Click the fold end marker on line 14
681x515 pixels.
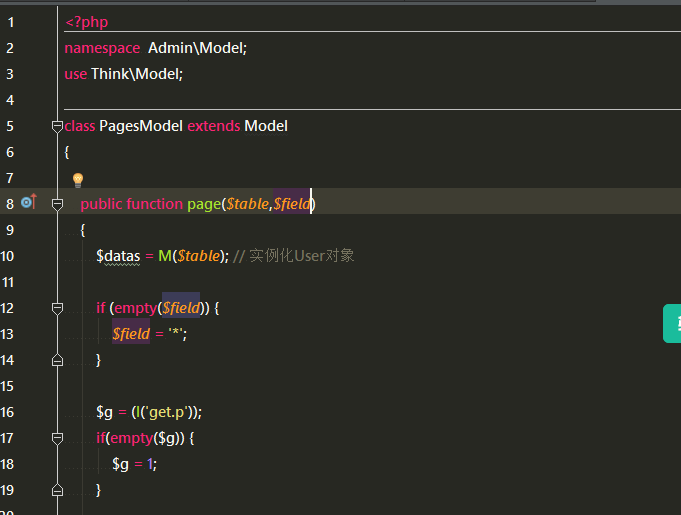coord(57,360)
